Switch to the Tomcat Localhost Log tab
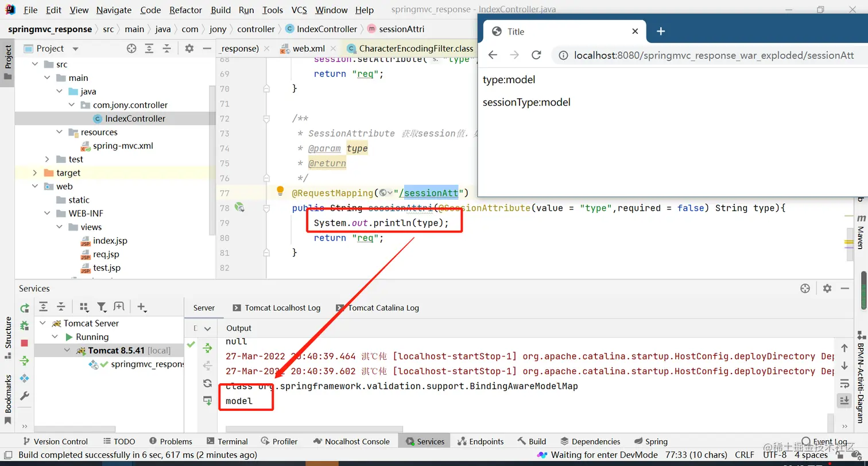This screenshot has height=466, width=868. coord(276,308)
